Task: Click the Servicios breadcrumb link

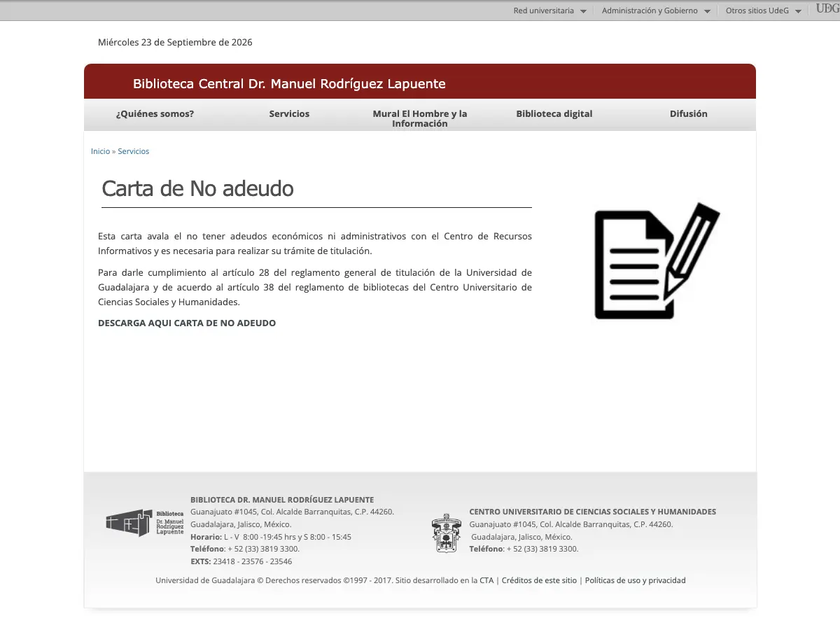Action: click(x=133, y=151)
